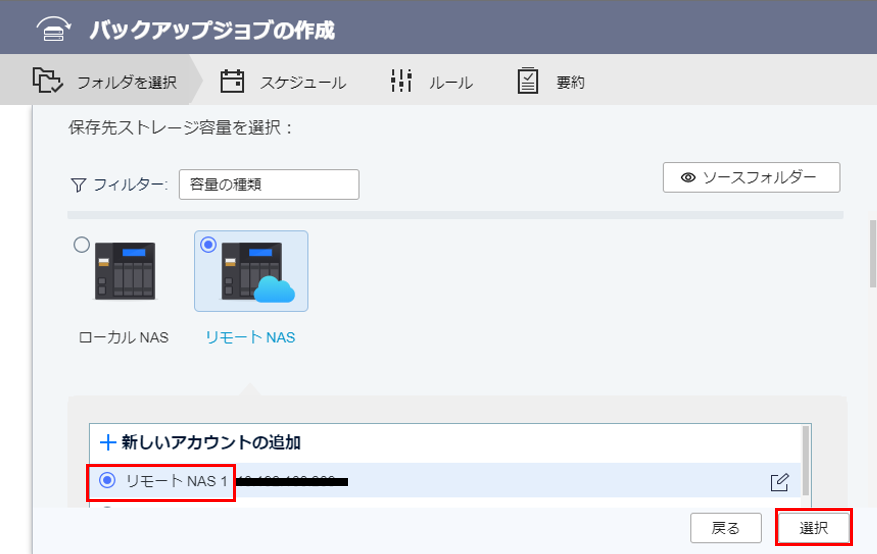
Task: Switch to the スケジュール step tab
Action: [x=302, y=82]
